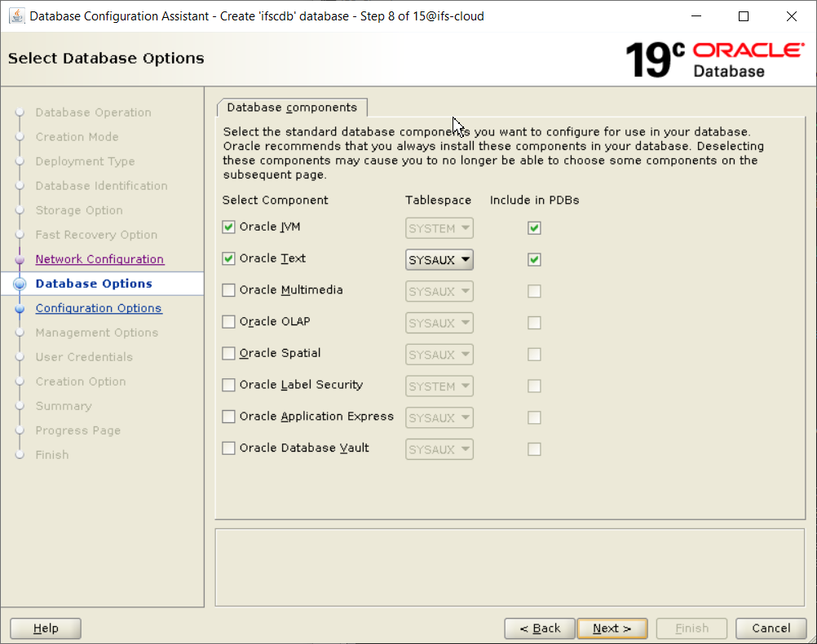The height and width of the screenshot is (644, 817).
Task: Select the Database components tab
Action: click(x=292, y=108)
